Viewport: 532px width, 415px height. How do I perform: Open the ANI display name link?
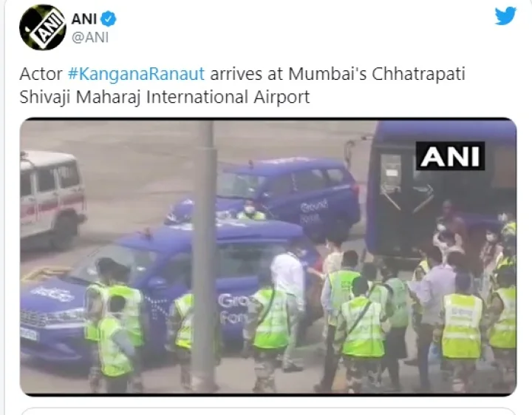84,18
